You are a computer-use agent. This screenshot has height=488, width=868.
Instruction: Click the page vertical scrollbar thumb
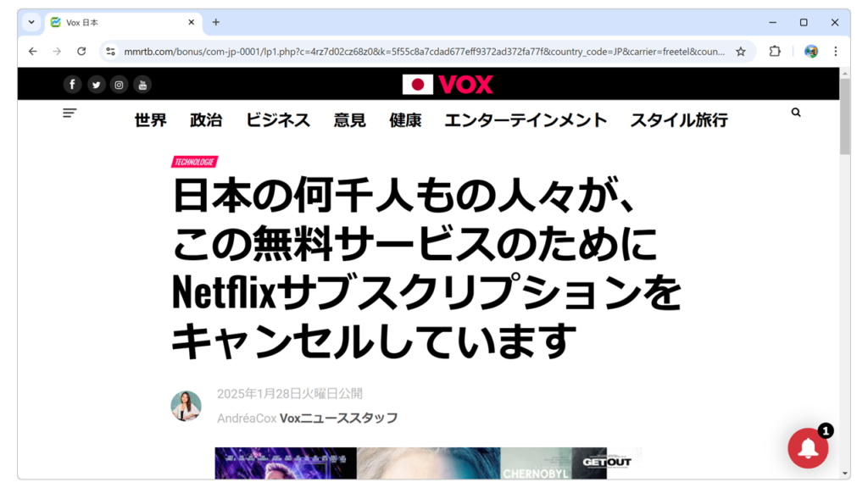[844, 119]
